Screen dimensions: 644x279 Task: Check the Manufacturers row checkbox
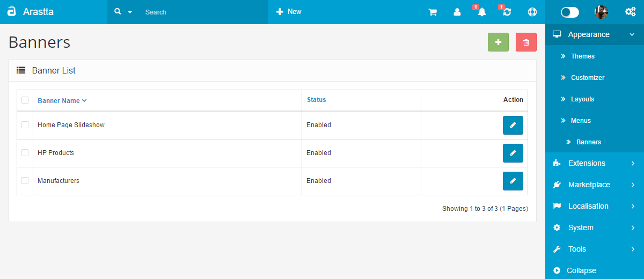(x=25, y=180)
